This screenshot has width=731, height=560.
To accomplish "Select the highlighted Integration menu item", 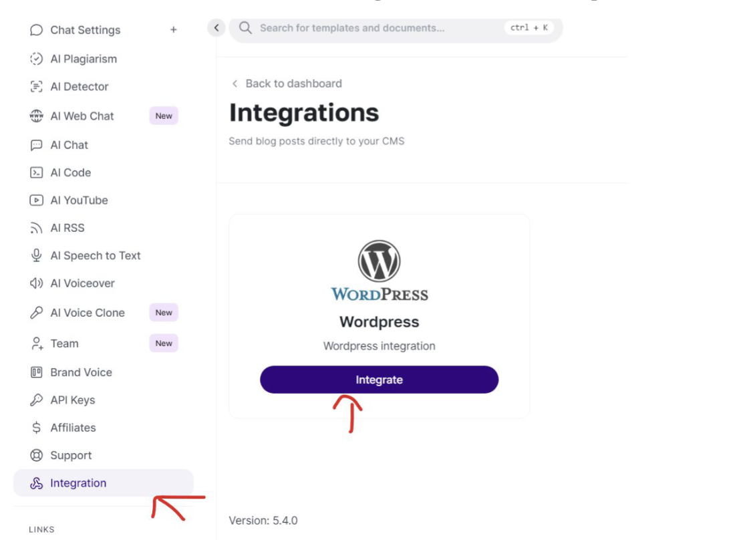I will point(104,483).
